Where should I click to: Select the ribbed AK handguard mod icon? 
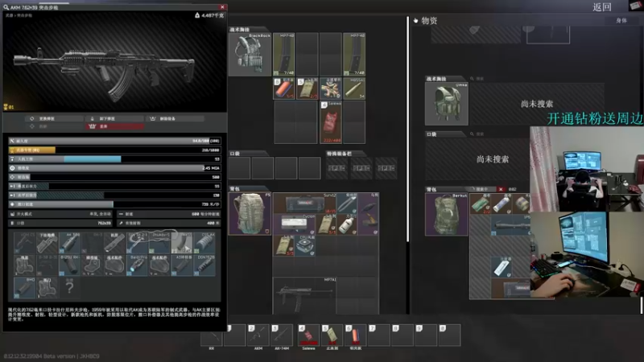(x=204, y=242)
